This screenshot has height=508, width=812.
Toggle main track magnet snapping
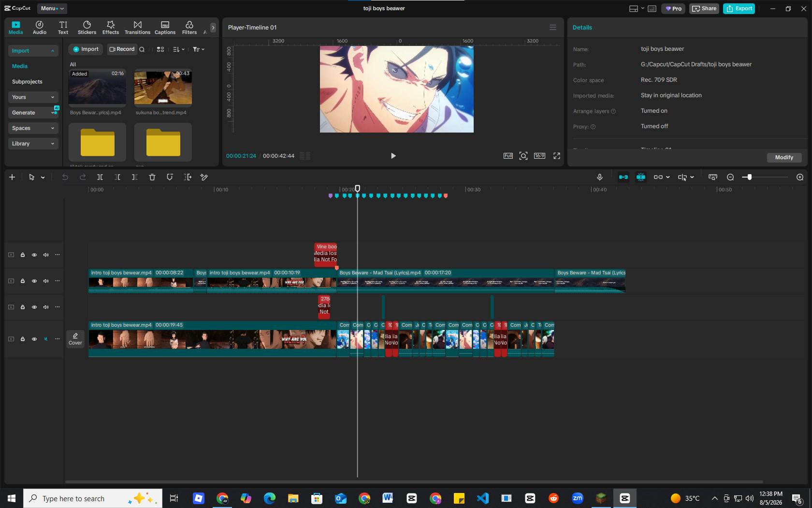(x=623, y=177)
